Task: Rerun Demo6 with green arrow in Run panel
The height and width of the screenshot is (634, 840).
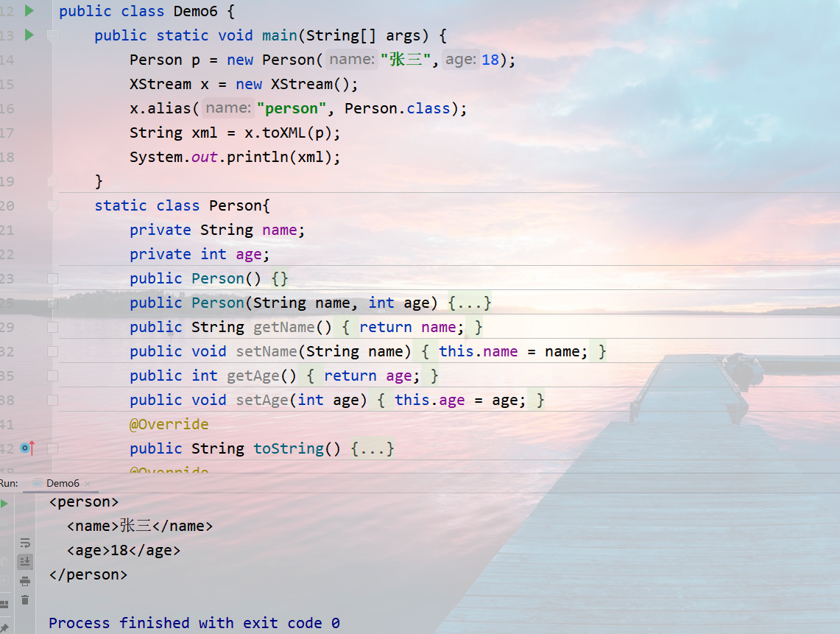Action: point(4,503)
